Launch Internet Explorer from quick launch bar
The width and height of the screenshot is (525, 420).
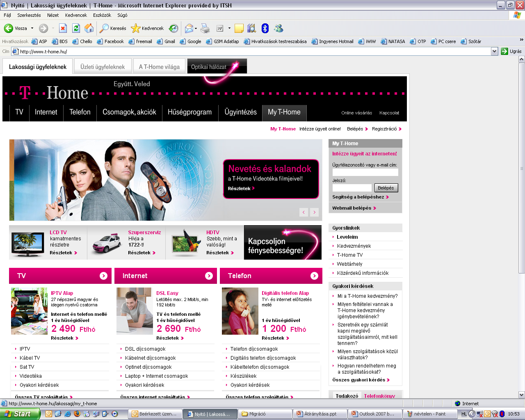pyautogui.click(x=67, y=414)
